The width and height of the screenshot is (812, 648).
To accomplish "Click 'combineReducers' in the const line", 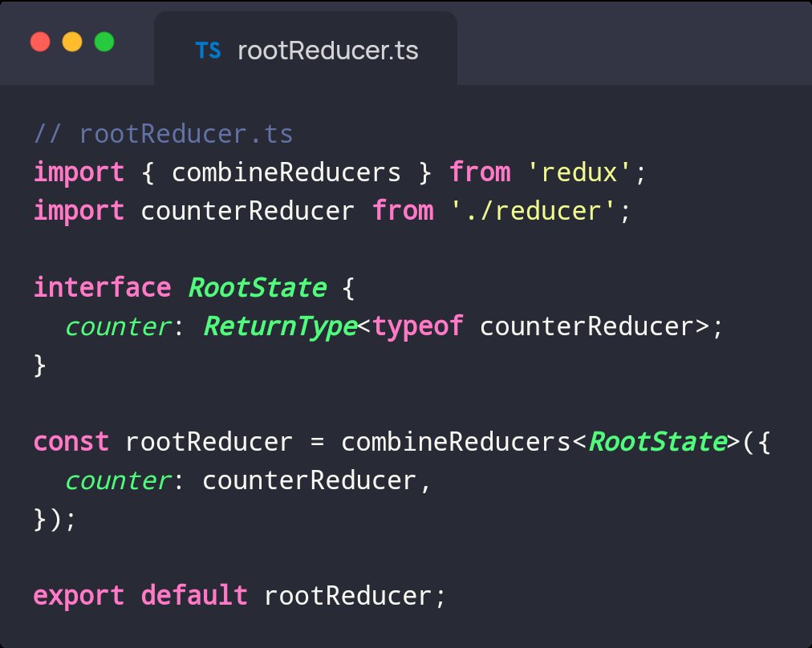I will coord(456,442).
